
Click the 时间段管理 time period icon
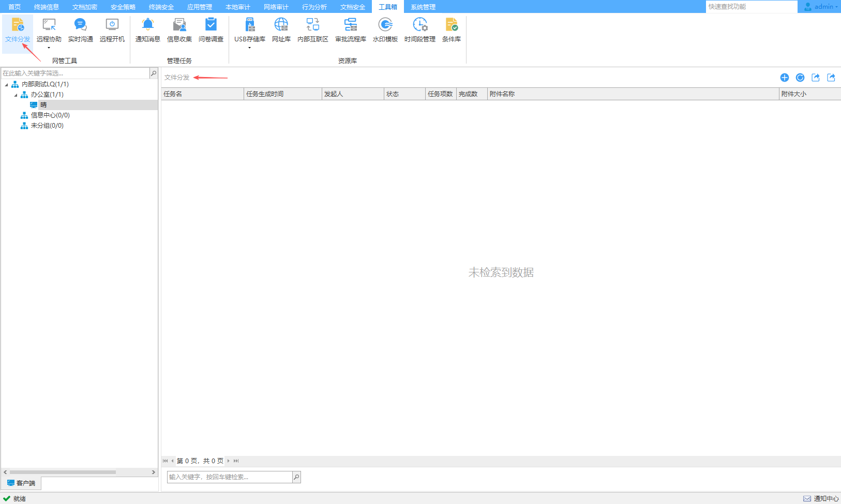point(419,29)
